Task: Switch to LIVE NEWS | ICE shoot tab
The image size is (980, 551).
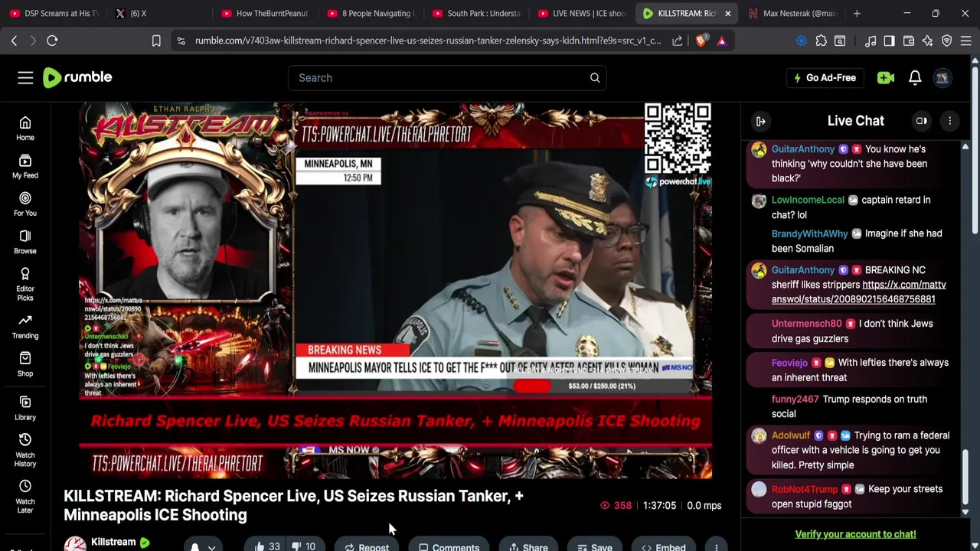Action: coord(581,13)
